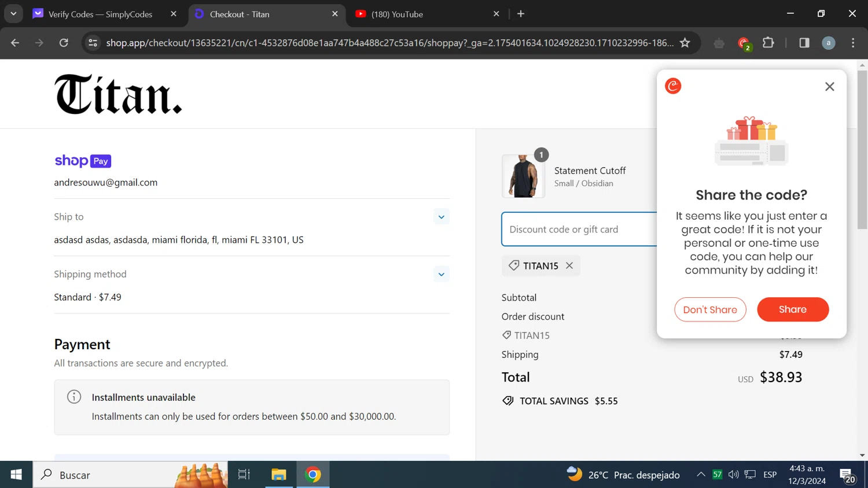This screenshot has height=488, width=868.
Task: Open the network tray icon
Action: pos(751,475)
